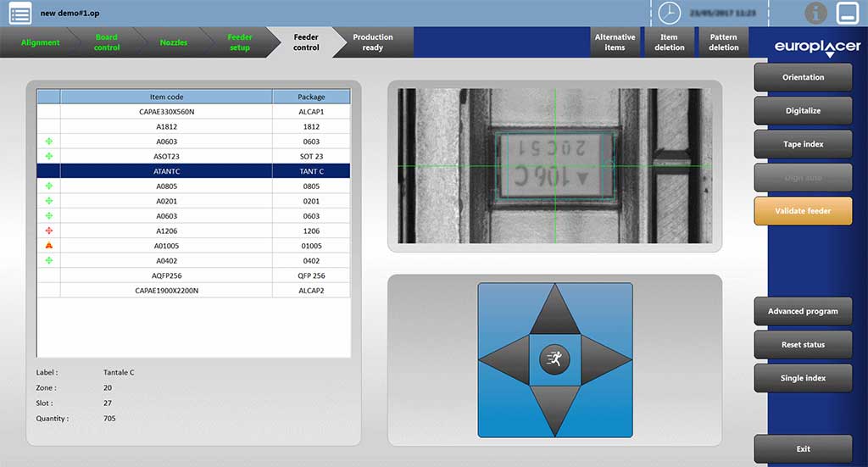Image resolution: width=868 pixels, height=467 pixels.
Task: Switch to the Feeder setup step
Action: point(239,42)
